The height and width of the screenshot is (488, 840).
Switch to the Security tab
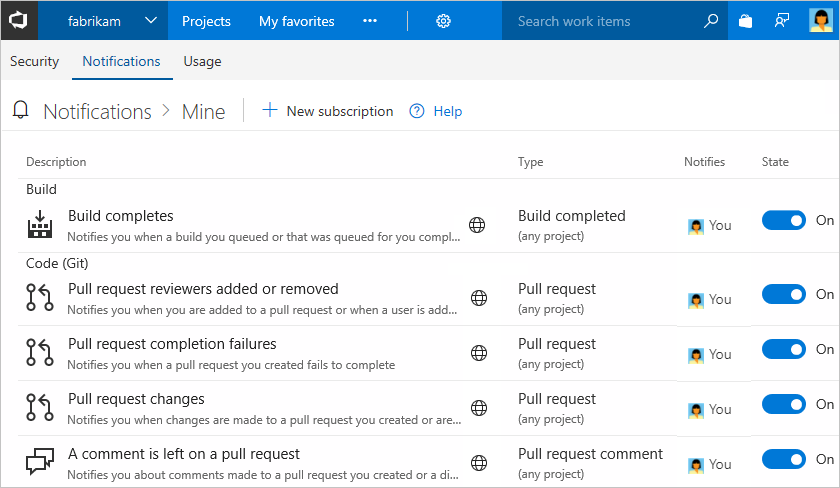point(35,61)
